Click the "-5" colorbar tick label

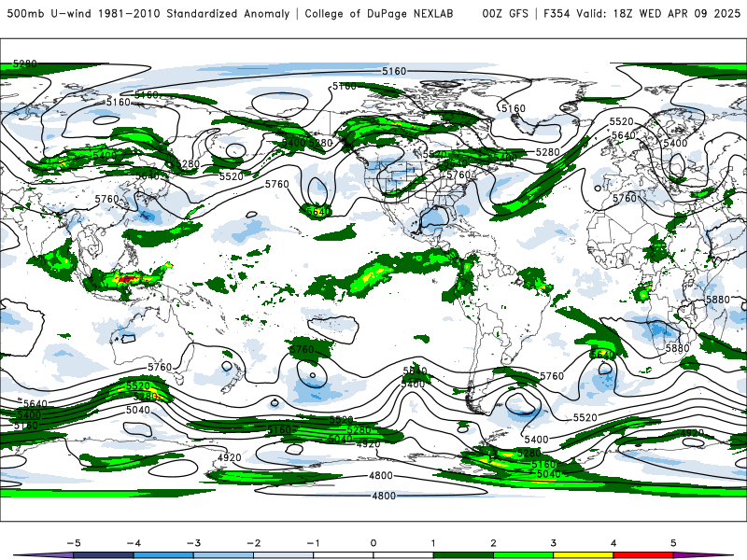(x=74, y=543)
